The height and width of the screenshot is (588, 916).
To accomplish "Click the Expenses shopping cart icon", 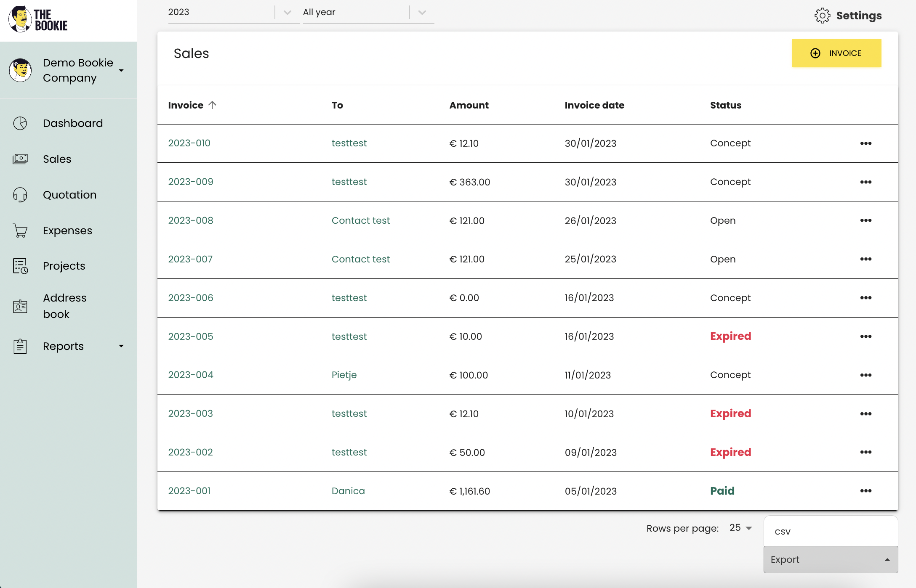I will pyautogui.click(x=20, y=230).
